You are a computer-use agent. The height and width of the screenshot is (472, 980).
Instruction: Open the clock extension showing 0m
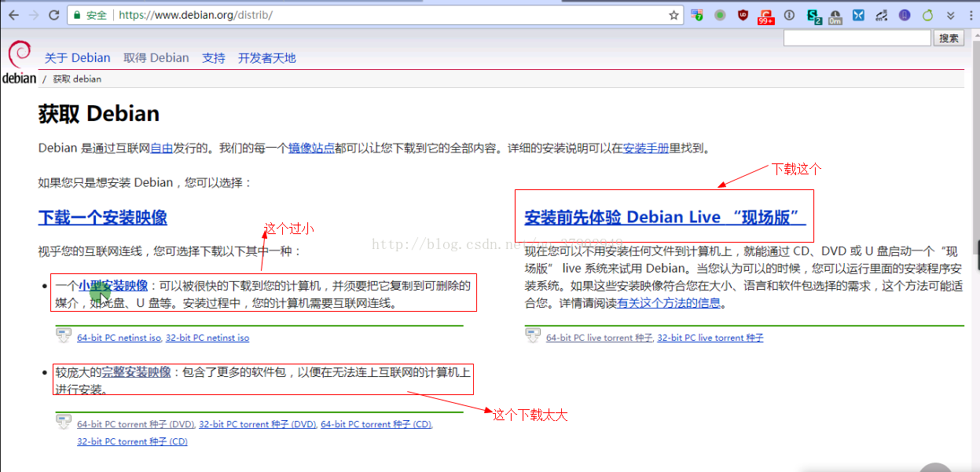coord(835,16)
